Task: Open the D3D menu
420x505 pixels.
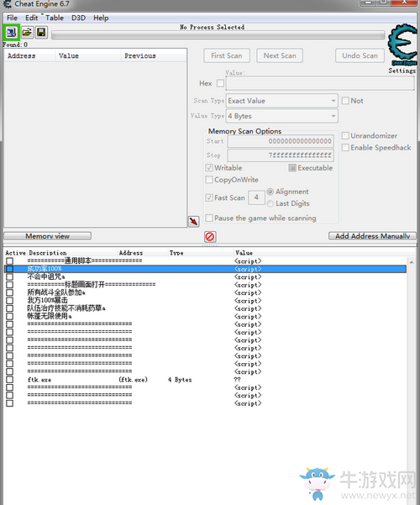Action: pos(79,18)
